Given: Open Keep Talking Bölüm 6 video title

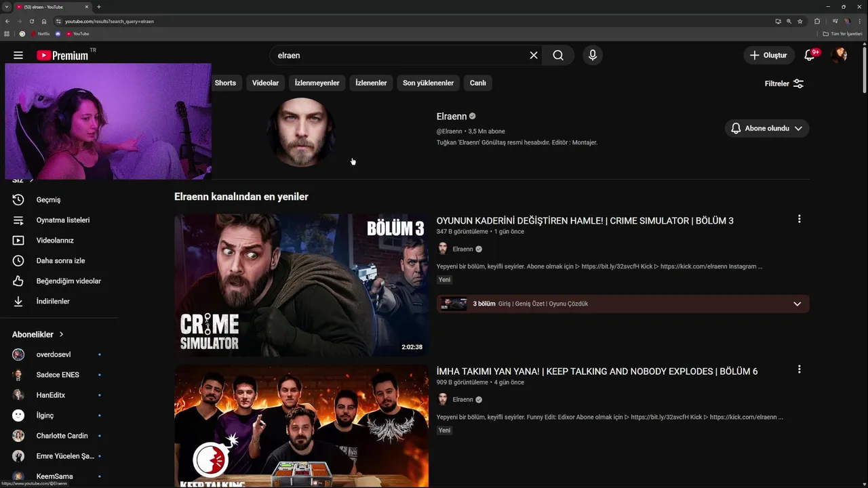Looking at the screenshot, I should point(597,371).
